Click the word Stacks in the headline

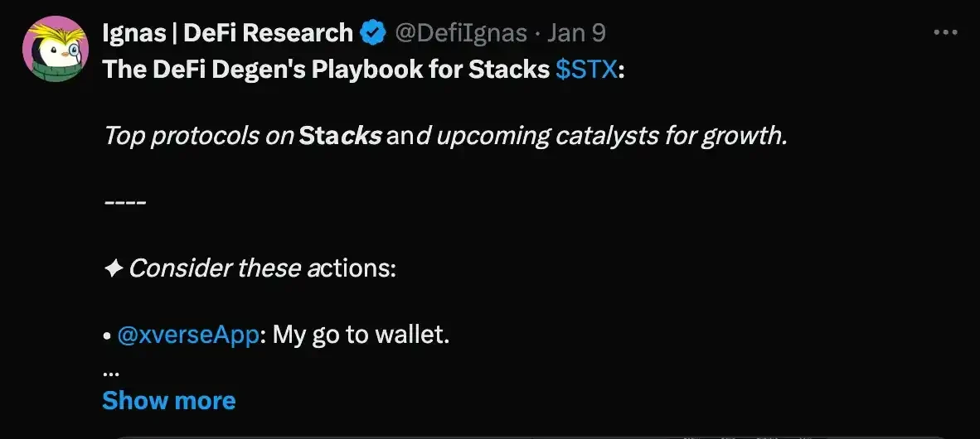point(508,69)
